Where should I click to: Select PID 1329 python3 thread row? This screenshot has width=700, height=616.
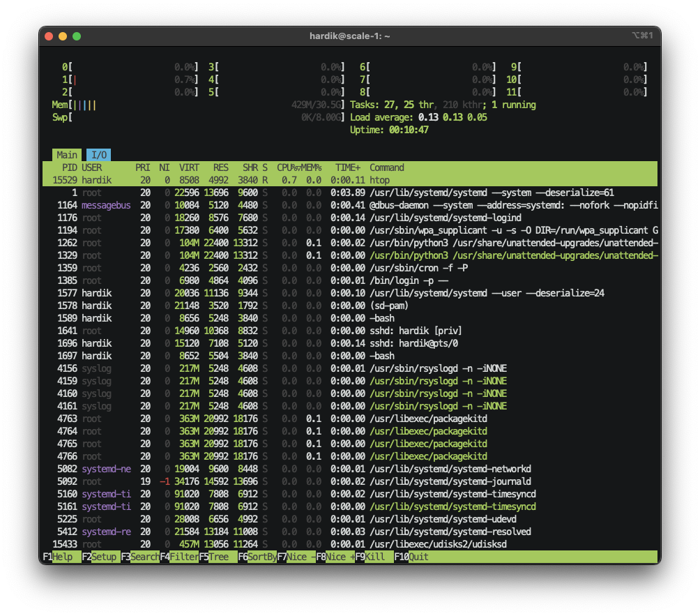tap(350, 255)
